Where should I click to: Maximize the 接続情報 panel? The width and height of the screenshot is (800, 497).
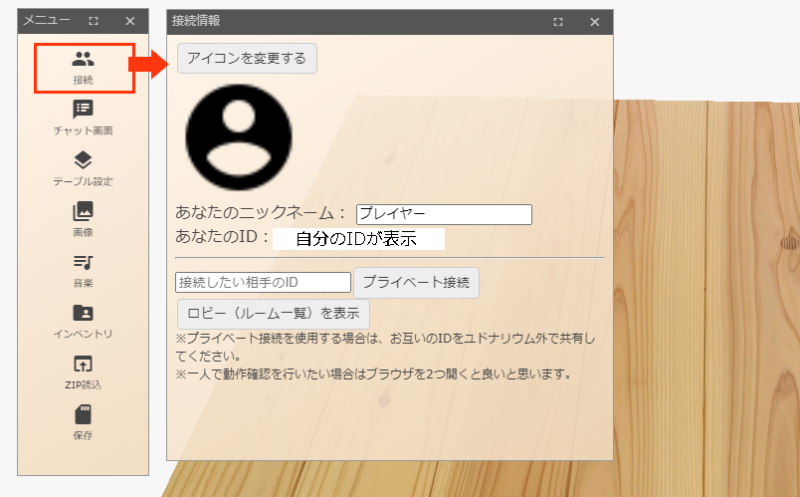pyautogui.click(x=558, y=22)
